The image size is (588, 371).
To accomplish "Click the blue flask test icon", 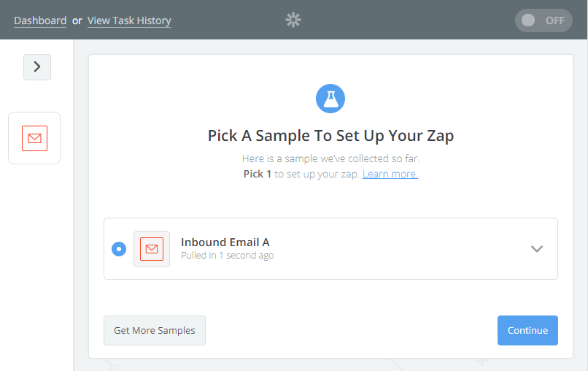I will (x=330, y=99).
